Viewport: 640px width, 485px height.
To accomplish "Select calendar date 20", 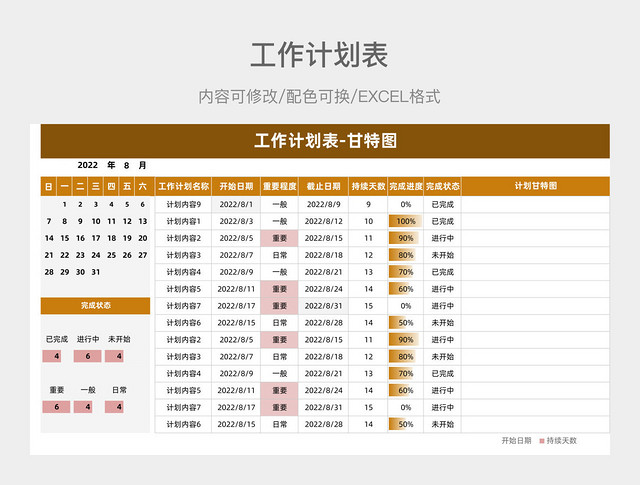I will click(143, 238).
